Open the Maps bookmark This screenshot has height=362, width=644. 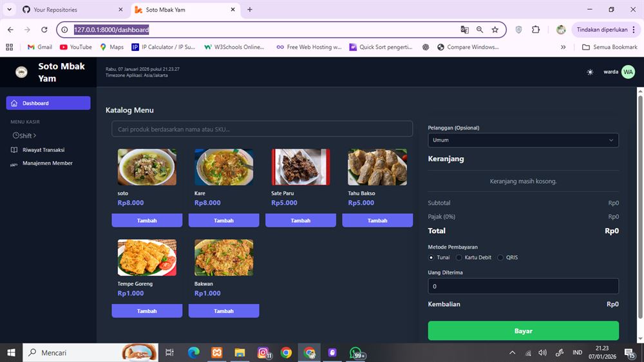(x=111, y=47)
